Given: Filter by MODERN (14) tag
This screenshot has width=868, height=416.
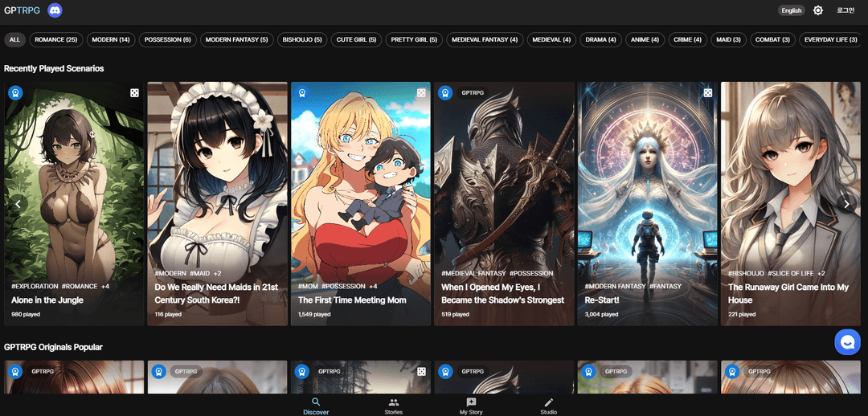Looking at the screenshot, I should (111, 40).
